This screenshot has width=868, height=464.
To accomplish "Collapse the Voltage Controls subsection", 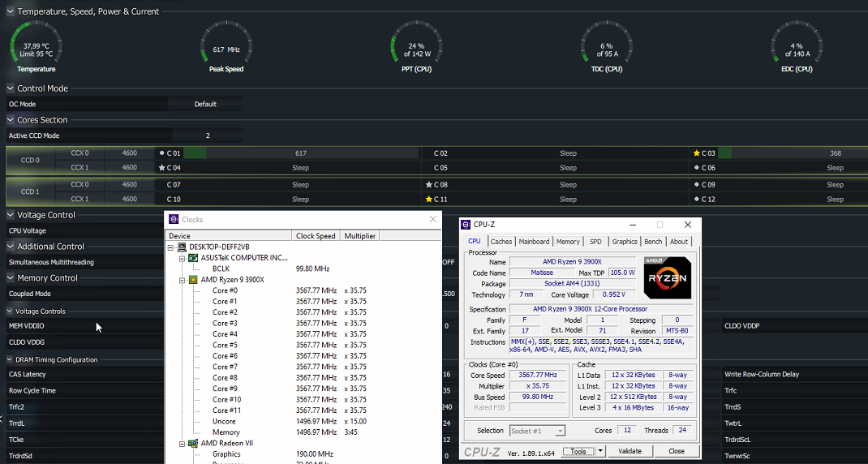I will pyautogui.click(x=10, y=311).
